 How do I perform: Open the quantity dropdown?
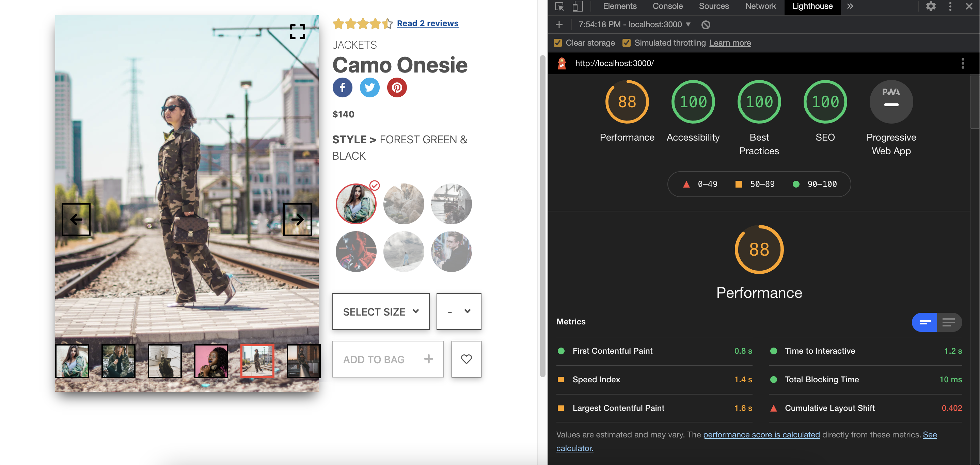click(458, 311)
